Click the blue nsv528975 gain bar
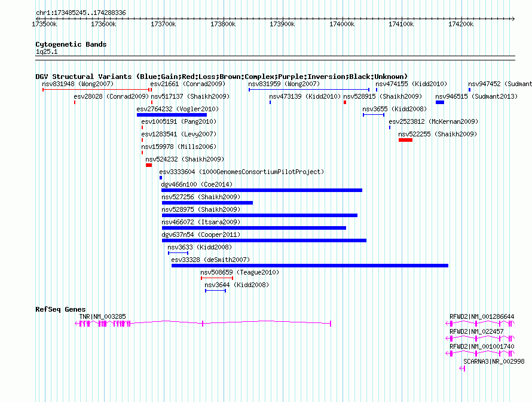532x402 pixels. point(259,215)
